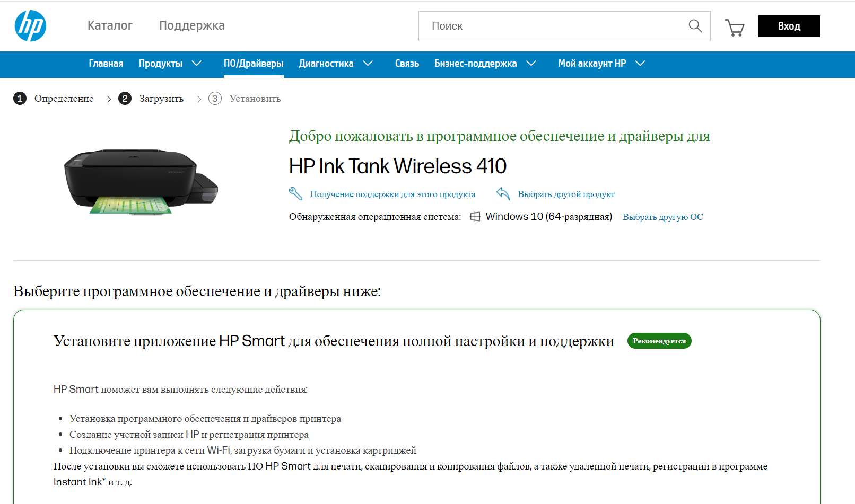Click the Windows OS icon
Viewport: 855px width, 504px height.
pyautogui.click(x=475, y=217)
